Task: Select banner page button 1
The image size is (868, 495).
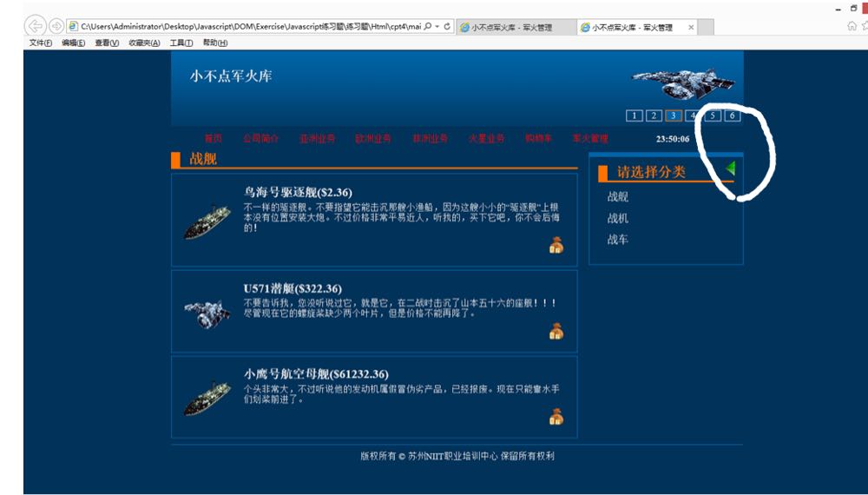Action: (634, 115)
